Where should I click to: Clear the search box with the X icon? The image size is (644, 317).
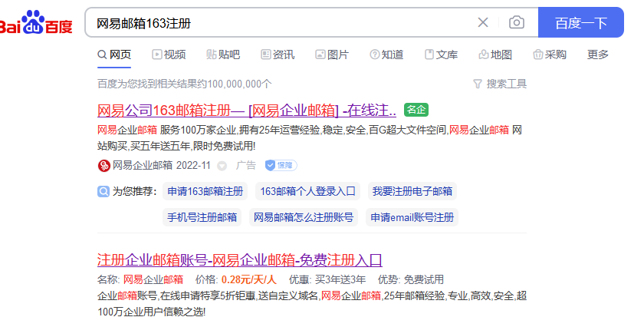click(483, 22)
